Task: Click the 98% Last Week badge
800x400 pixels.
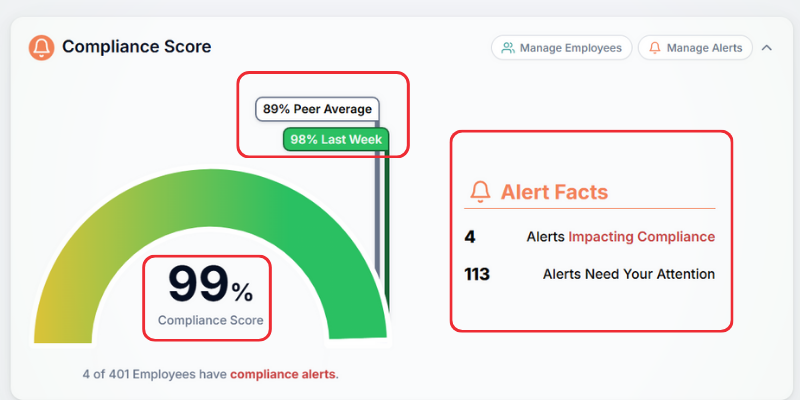Action: point(336,139)
